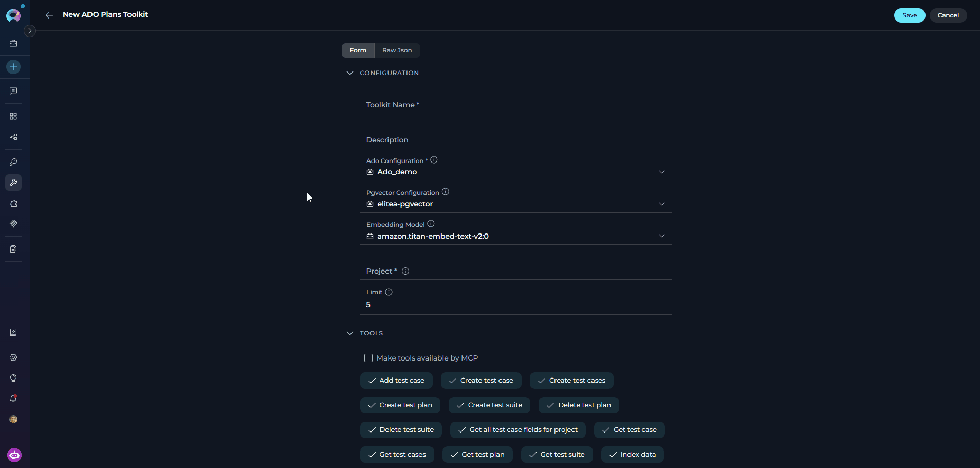Image resolution: width=980 pixels, height=468 pixels.
Task: Show info icon next to Project
Action: [405, 271]
